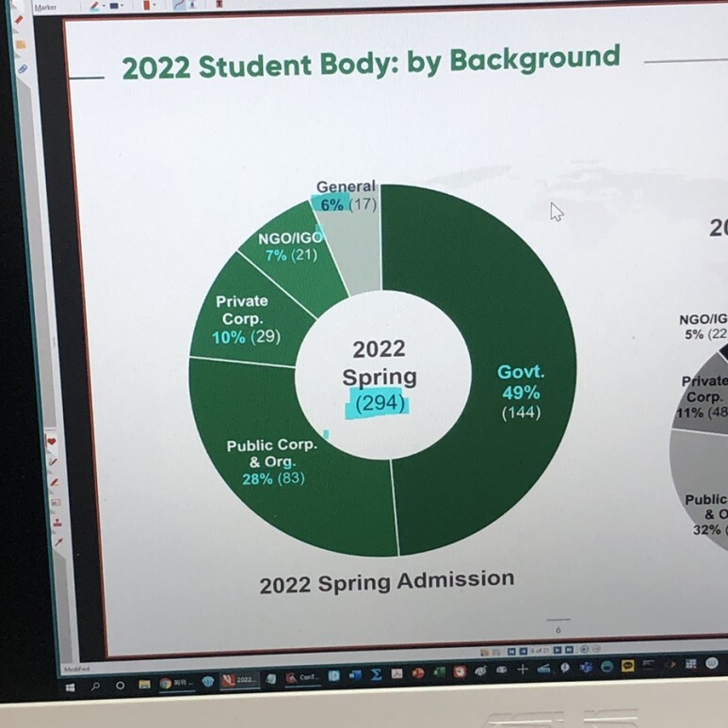Screen dimensions: 728x728
Task: Click the NGO/IGO 7% (21) label
Action: [290, 247]
